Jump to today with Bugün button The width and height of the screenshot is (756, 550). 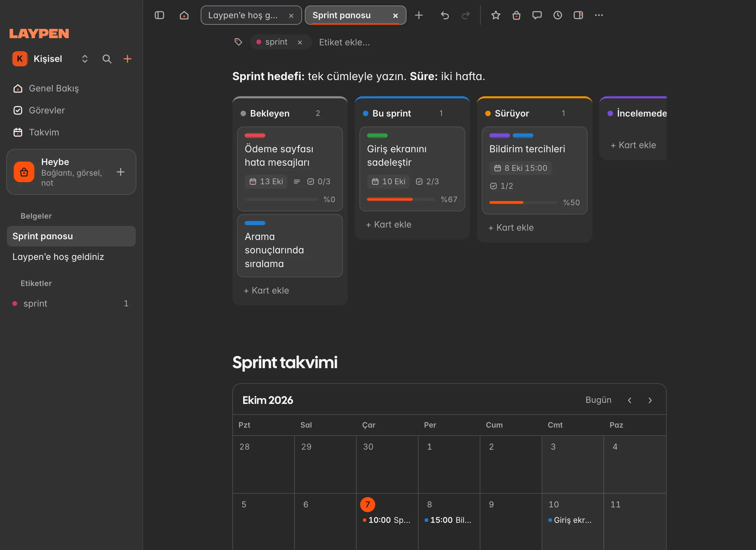point(598,400)
